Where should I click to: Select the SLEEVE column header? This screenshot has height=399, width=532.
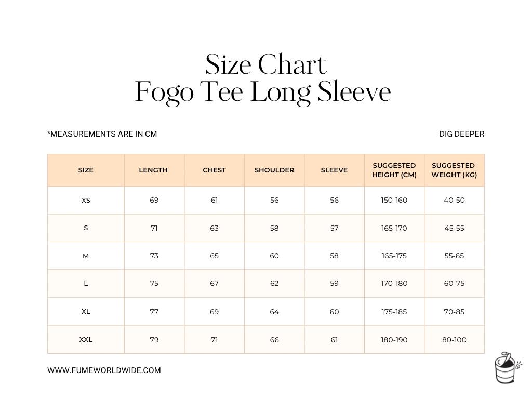coord(334,170)
